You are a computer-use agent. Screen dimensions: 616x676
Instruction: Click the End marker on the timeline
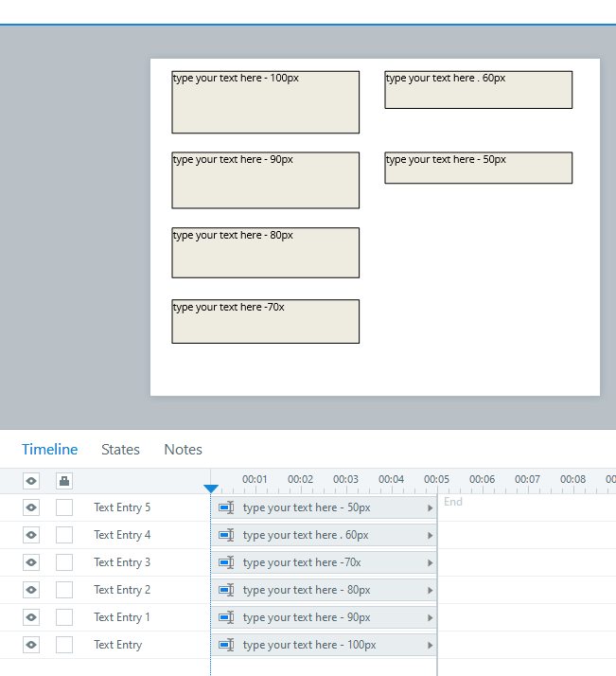pyautogui.click(x=453, y=502)
